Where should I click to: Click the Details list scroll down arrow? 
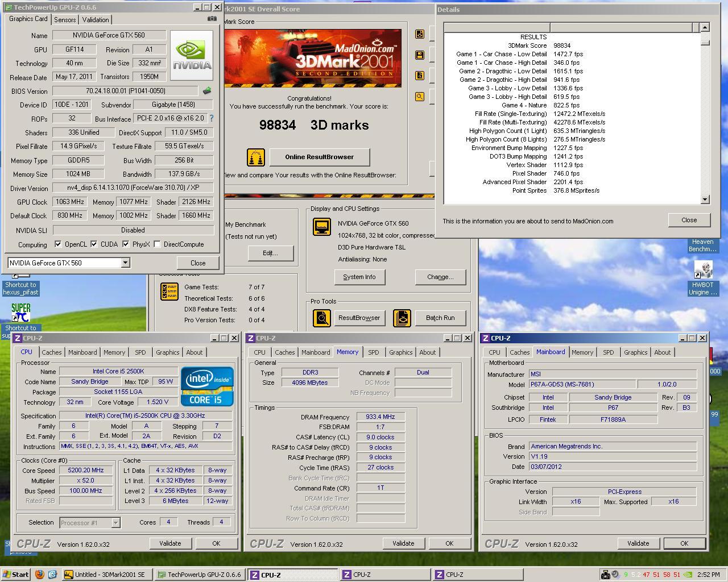pyautogui.click(x=705, y=199)
